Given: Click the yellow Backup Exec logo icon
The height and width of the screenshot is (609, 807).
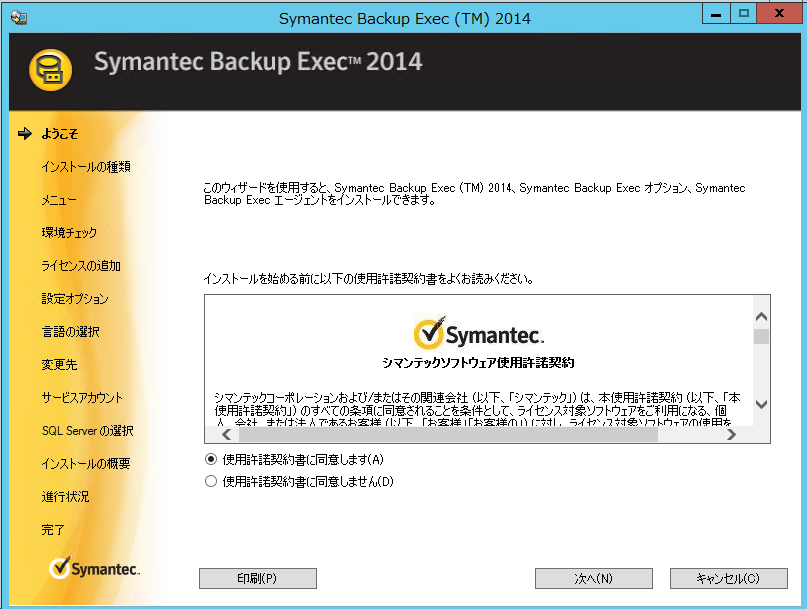Looking at the screenshot, I should pos(50,70).
